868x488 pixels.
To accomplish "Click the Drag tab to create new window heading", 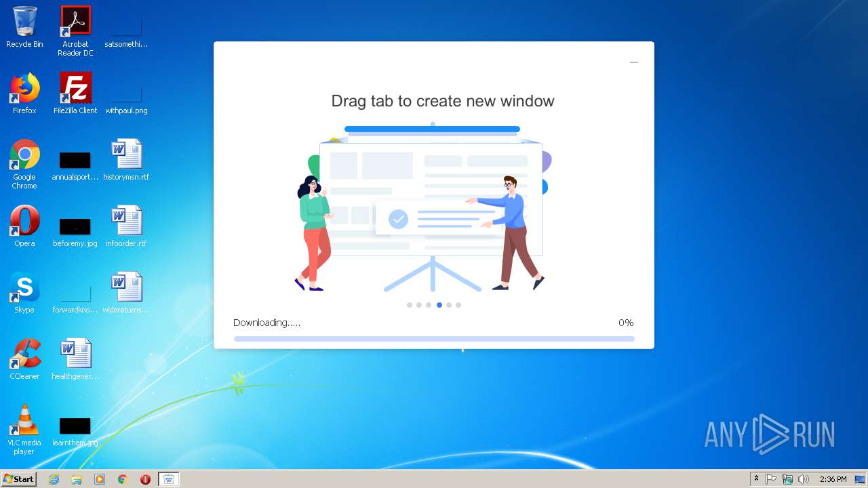I will 443,101.
